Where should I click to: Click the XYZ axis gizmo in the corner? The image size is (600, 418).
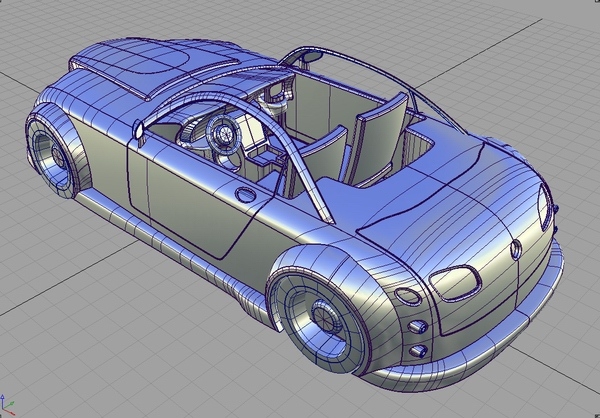click(7, 406)
